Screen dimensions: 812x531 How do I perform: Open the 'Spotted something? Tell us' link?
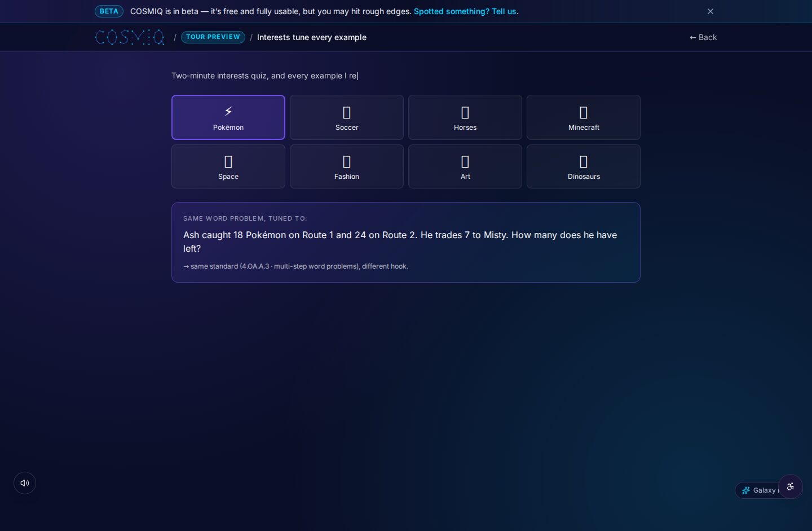(465, 11)
